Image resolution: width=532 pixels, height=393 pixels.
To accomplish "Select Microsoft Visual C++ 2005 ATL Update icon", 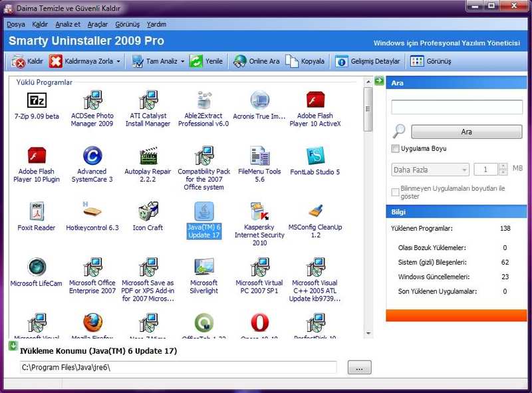I will click(x=315, y=267).
